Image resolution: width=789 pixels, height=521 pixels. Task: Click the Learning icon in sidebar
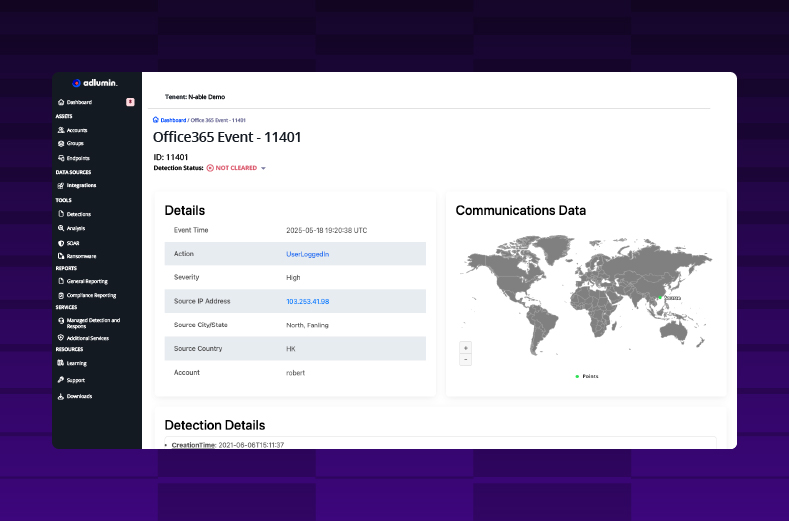click(x=61, y=363)
